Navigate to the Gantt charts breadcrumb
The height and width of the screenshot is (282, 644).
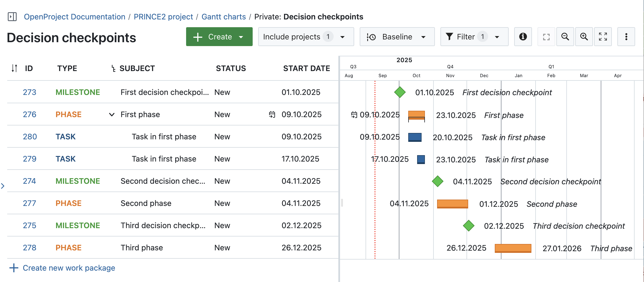[224, 17]
